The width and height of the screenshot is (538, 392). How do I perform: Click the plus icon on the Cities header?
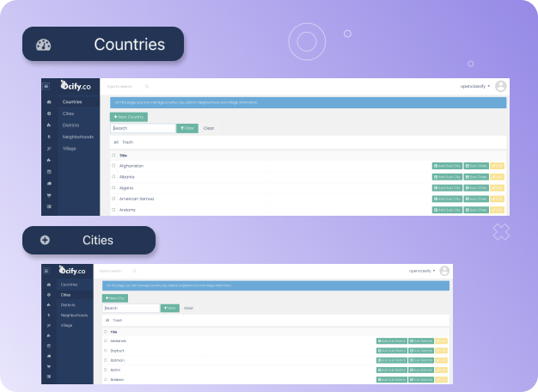(x=45, y=241)
